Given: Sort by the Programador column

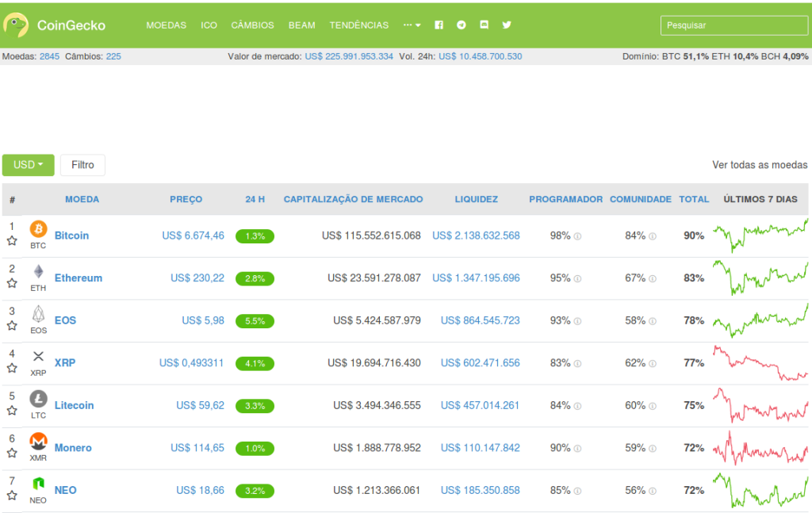Looking at the screenshot, I should (565, 199).
